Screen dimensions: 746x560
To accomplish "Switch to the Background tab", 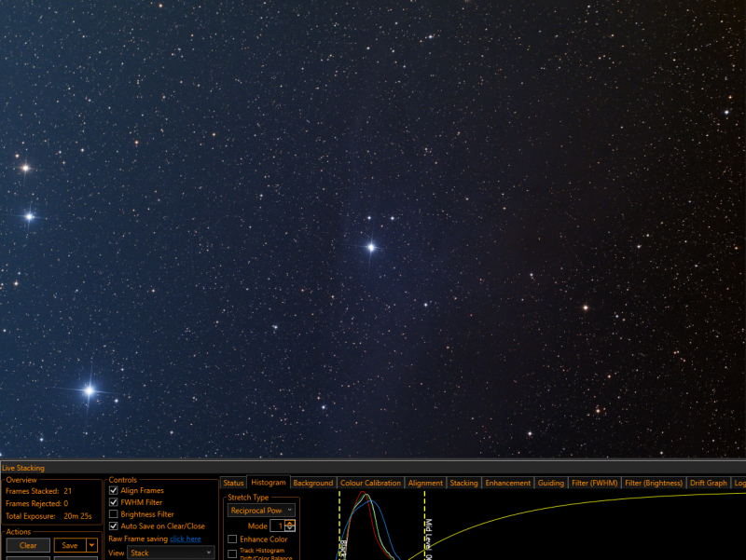I will 313,483.
